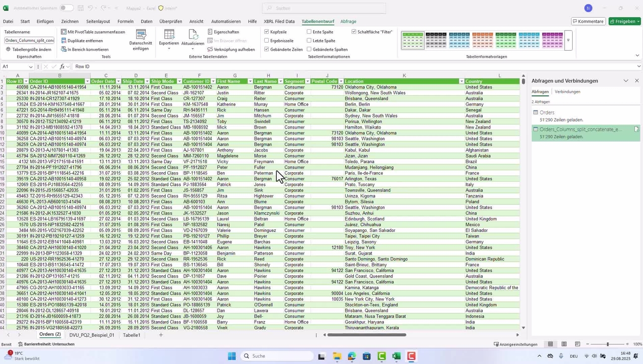The image size is (643, 364).
Task: Click Tabellengröße ändern
Action: click(x=29, y=49)
